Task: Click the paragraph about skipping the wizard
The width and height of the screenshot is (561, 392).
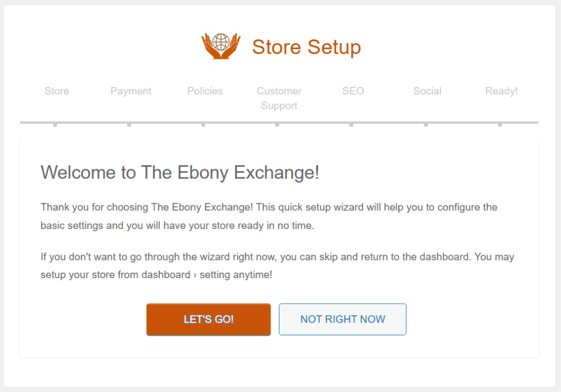Action: point(277,266)
